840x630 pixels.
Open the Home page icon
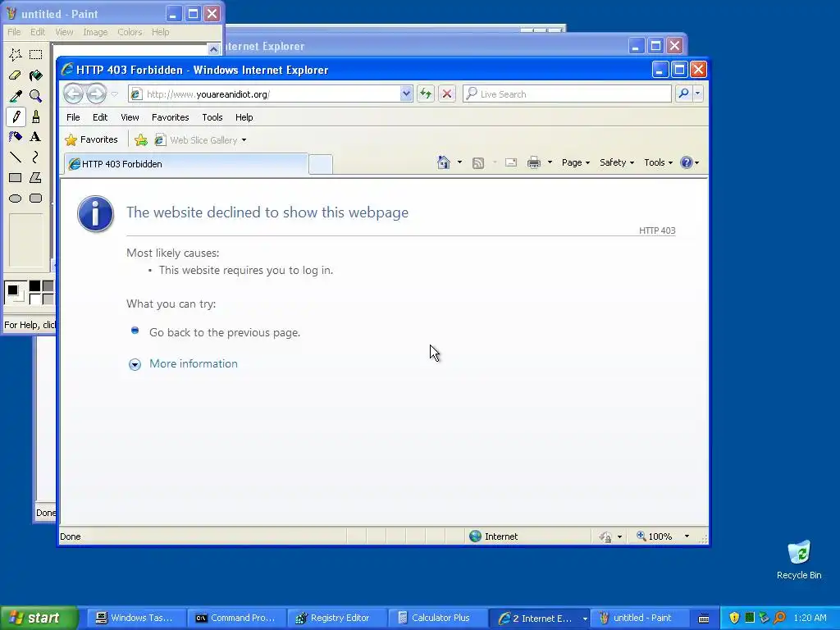444,162
